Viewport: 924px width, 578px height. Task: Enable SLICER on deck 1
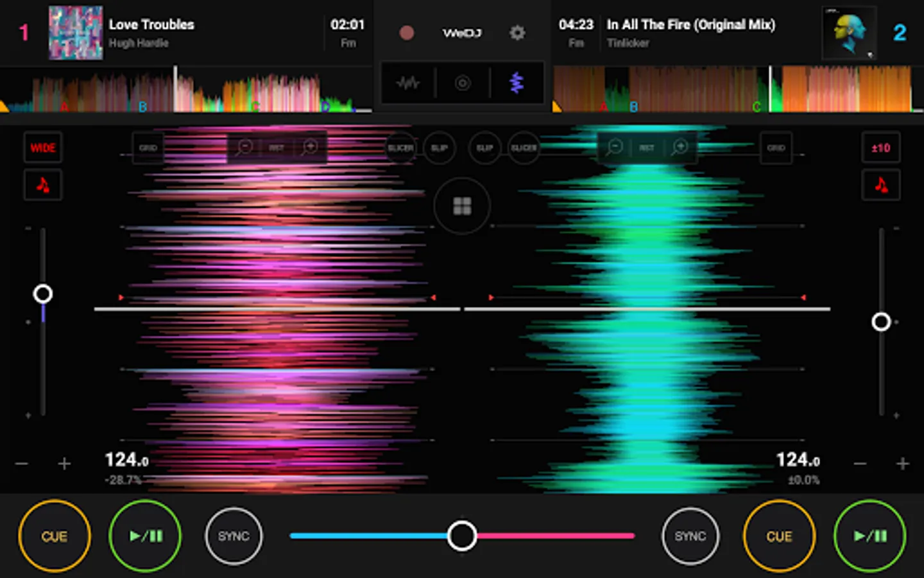point(400,148)
